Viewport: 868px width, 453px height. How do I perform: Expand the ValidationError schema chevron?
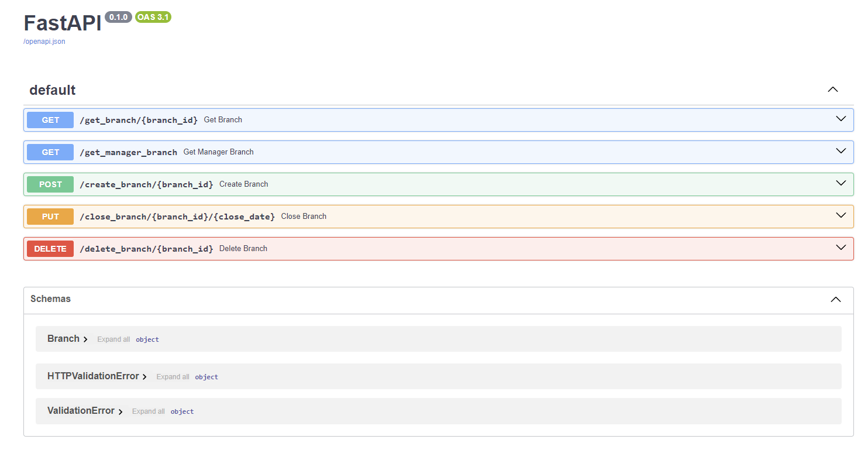tap(120, 411)
